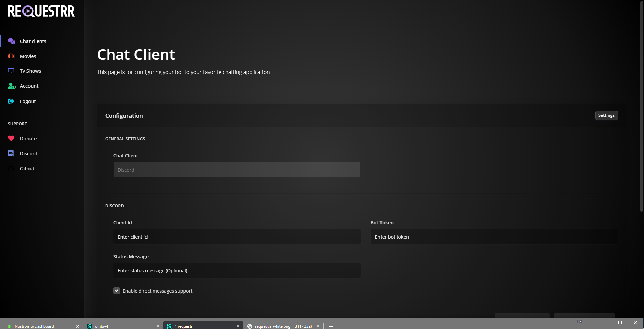Click the Chat clients sidebar icon
644x329 pixels.
pos(11,41)
